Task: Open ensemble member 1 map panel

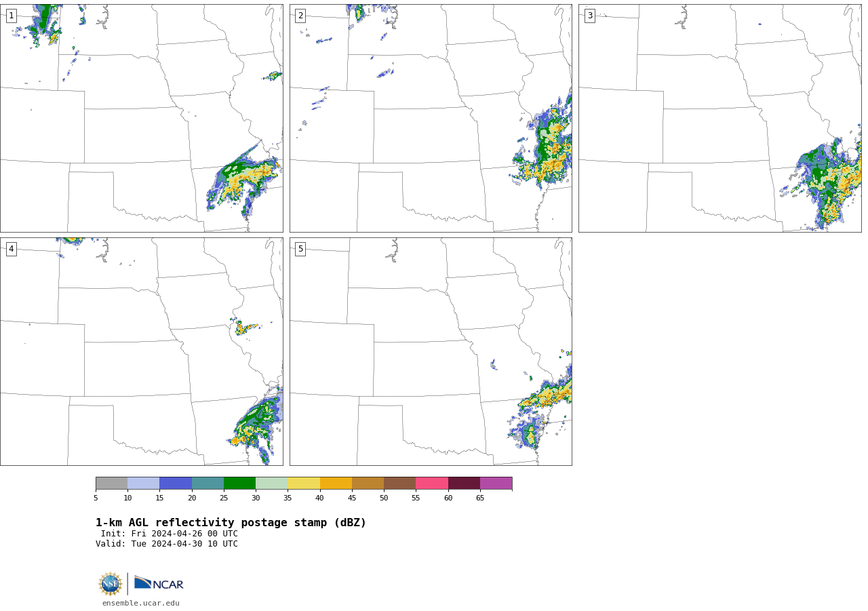Action: click(x=141, y=118)
